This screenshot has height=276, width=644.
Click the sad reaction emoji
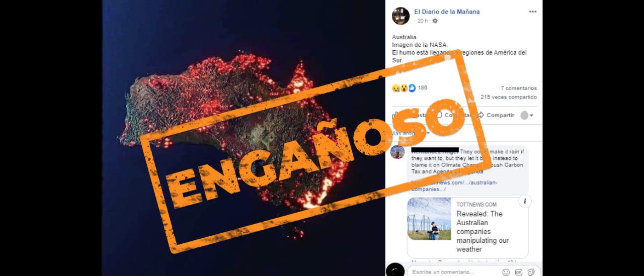pyautogui.click(x=396, y=88)
